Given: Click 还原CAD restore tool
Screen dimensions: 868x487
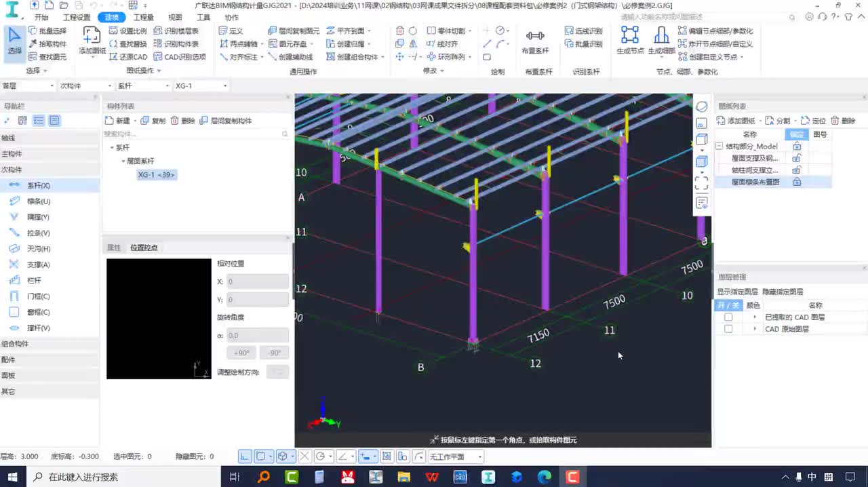Looking at the screenshot, I should (127, 57).
